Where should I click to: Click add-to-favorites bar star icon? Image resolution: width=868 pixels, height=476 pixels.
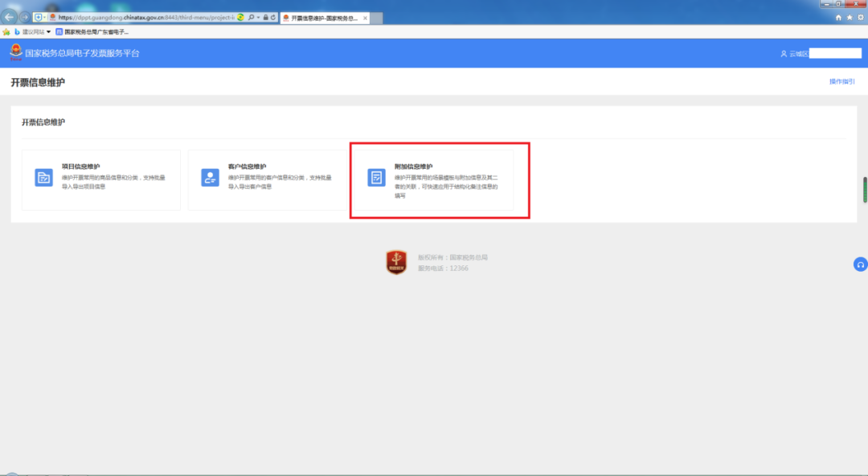tap(6, 32)
